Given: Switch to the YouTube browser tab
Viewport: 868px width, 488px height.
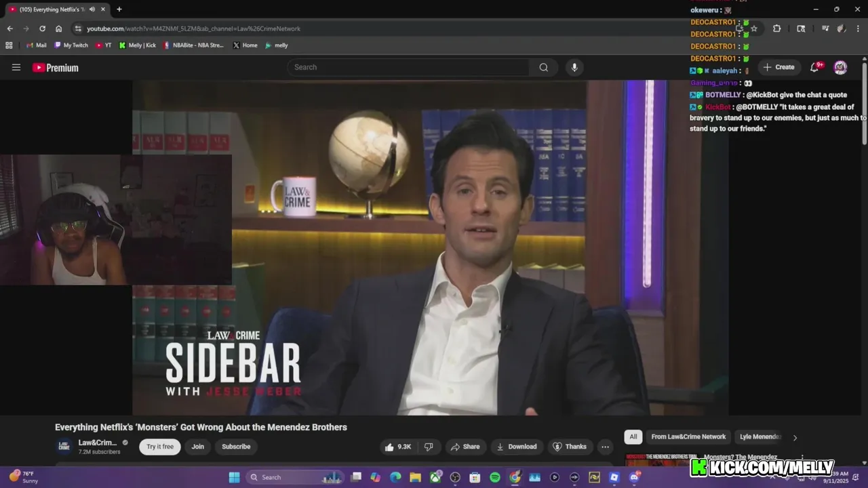Looking at the screenshot, I should [56, 9].
